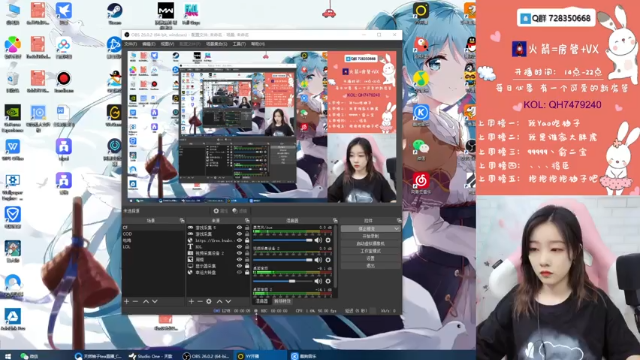This screenshot has width=640, height=360.
Task: Toggle lock on 幸运大转盘 source
Action: coord(247,272)
